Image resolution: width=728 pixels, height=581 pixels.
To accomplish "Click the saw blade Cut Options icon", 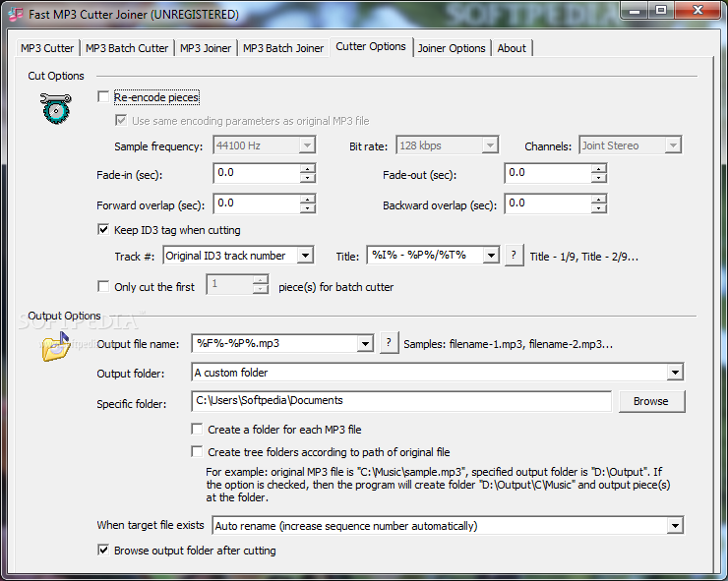I will point(56,108).
